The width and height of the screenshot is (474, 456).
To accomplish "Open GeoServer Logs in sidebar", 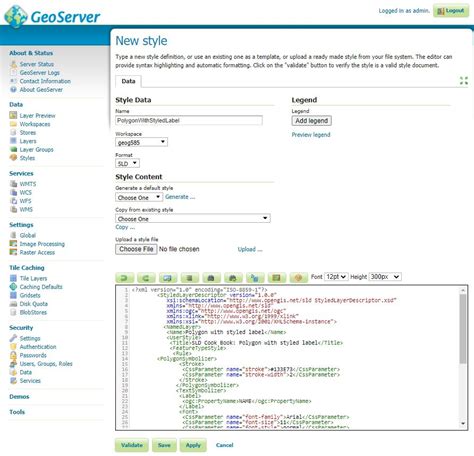I will click(40, 73).
